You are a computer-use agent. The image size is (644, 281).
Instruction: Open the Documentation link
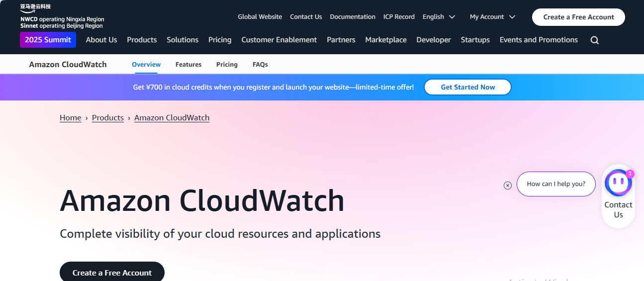(x=353, y=17)
